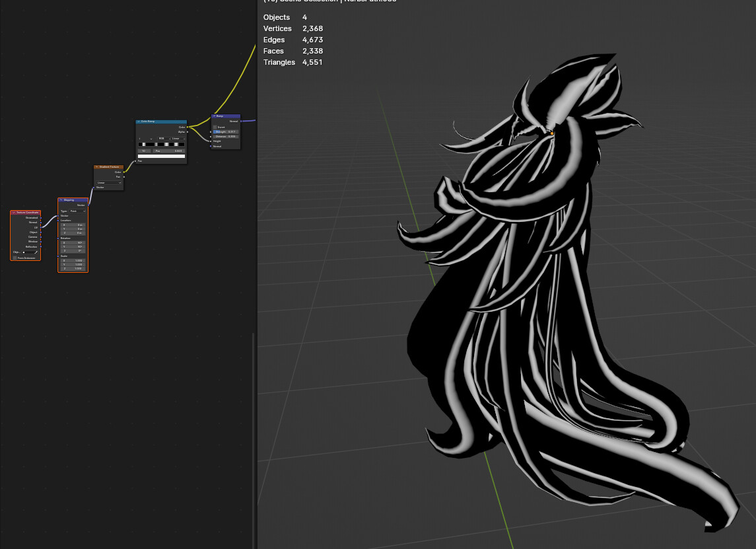Click the Gradient Texture Color output socket
This screenshot has width=756, height=549.
(123, 172)
